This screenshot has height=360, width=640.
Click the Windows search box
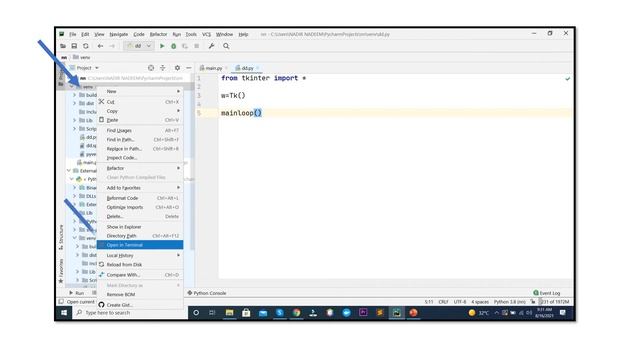130,313
